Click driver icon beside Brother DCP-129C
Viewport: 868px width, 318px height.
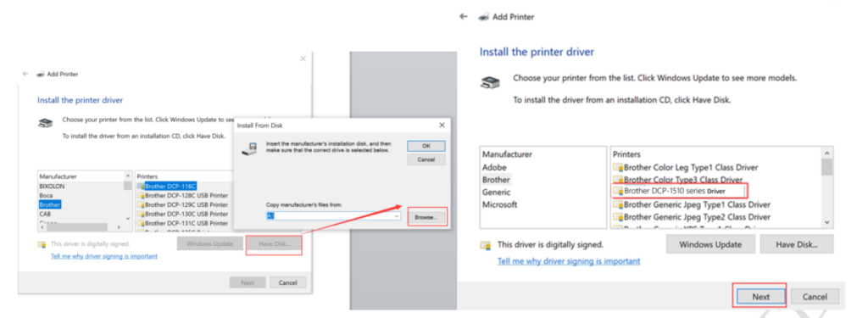pos(141,204)
